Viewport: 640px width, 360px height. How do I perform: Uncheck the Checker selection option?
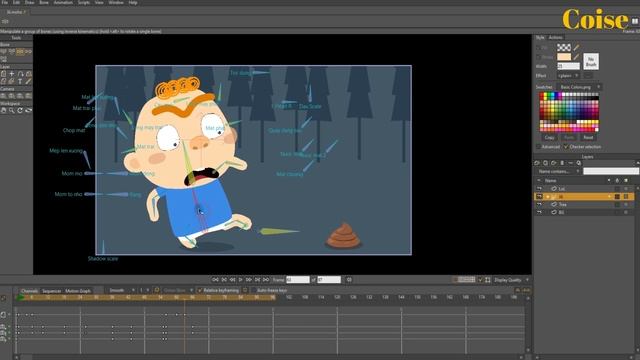pos(566,147)
